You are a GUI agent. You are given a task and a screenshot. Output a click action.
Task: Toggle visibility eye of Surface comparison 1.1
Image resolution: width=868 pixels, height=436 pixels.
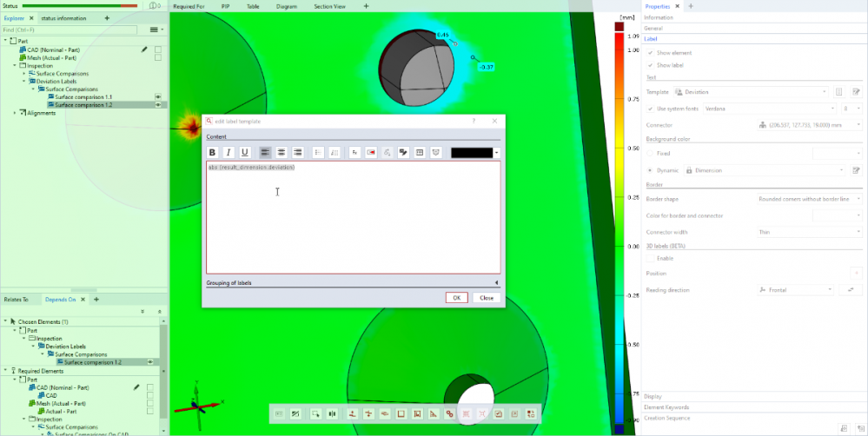tap(158, 96)
